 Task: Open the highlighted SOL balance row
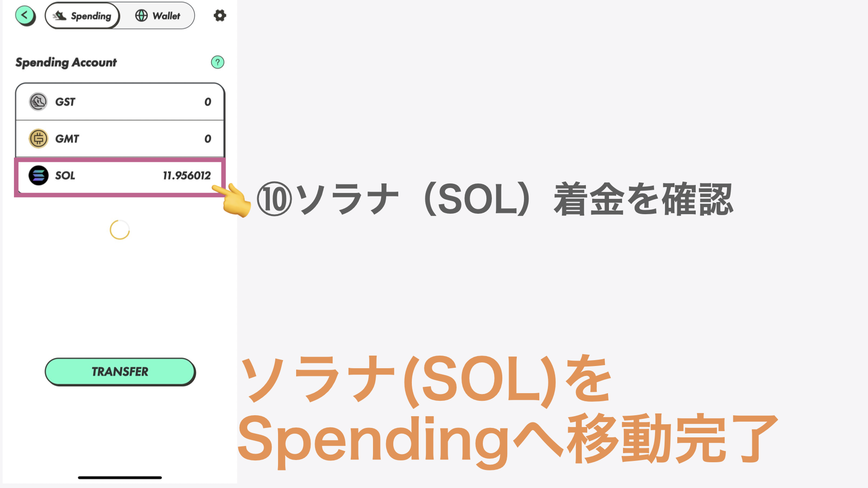pyautogui.click(x=120, y=176)
